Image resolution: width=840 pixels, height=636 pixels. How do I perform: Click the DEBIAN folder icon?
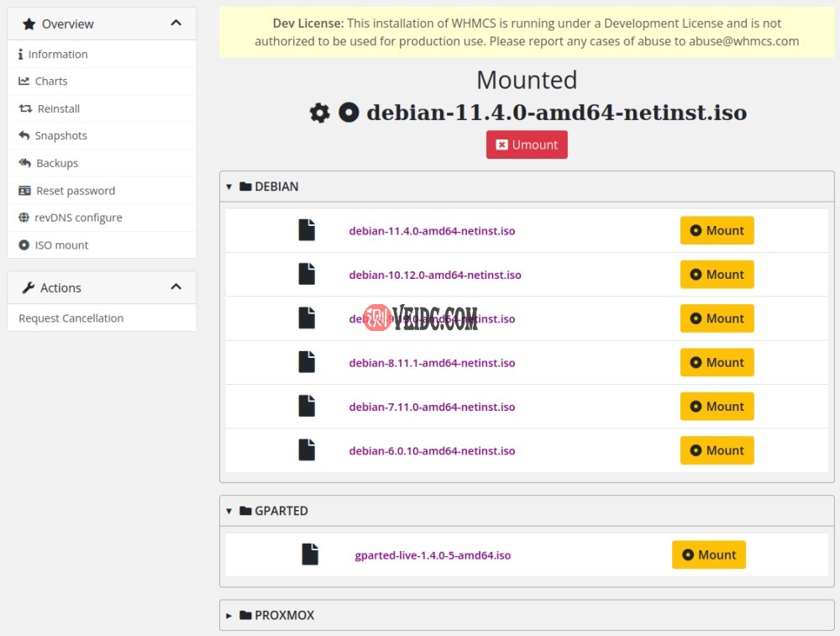pyautogui.click(x=245, y=187)
